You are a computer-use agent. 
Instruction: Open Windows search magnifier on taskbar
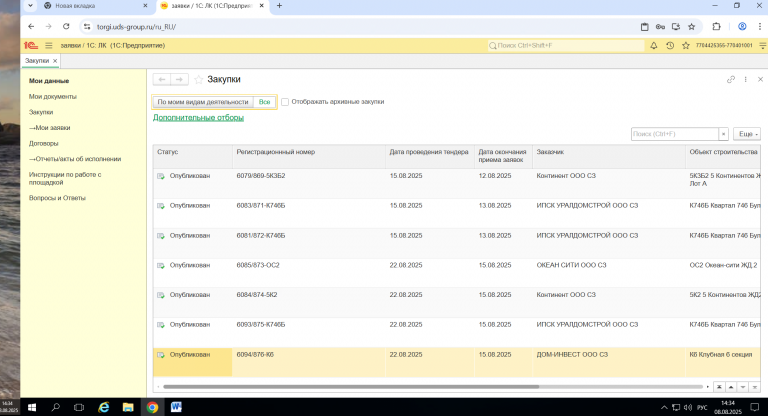click(x=55, y=407)
